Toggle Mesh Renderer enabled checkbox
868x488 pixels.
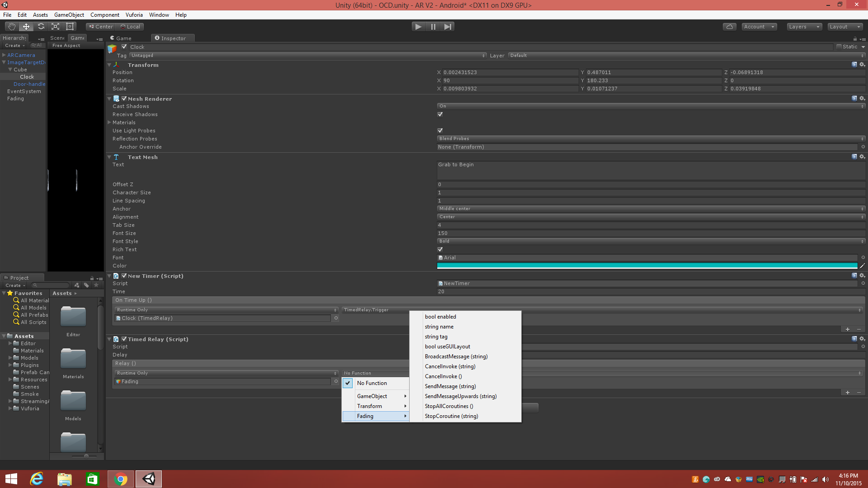[124, 99]
